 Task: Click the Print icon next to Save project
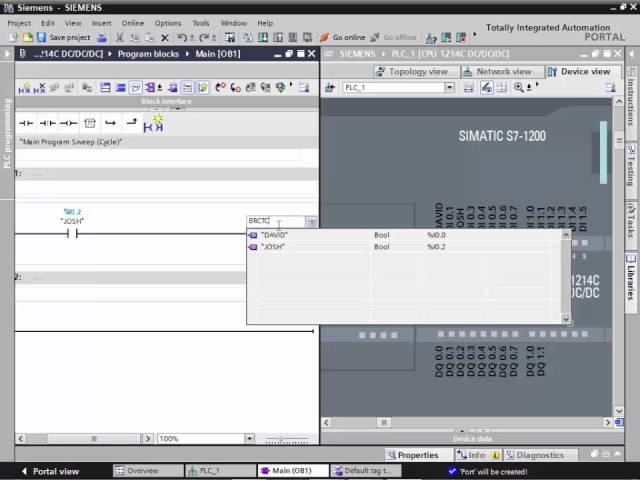click(102, 38)
